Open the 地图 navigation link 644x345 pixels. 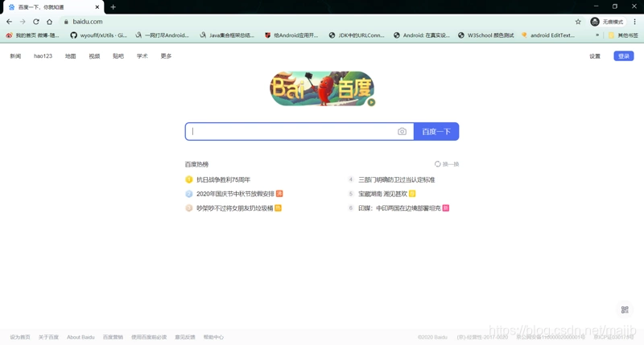coord(70,56)
